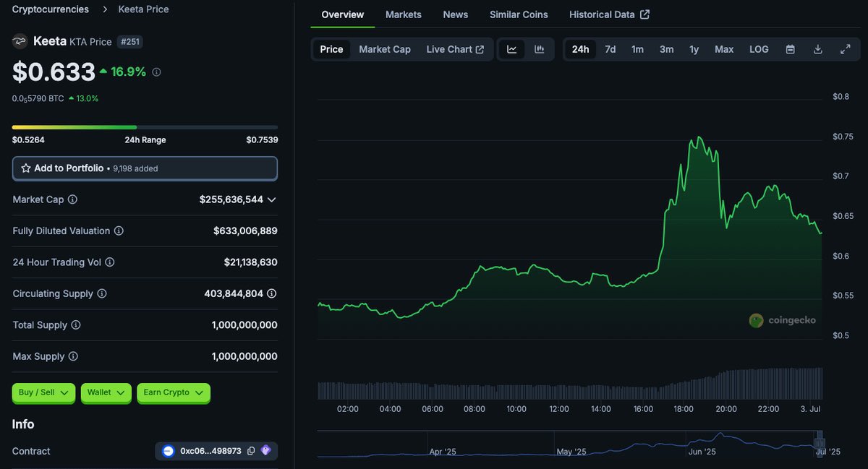868x469 pixels.
Task: Click the external link icon on Historical Data
Action: pos(645,14)
